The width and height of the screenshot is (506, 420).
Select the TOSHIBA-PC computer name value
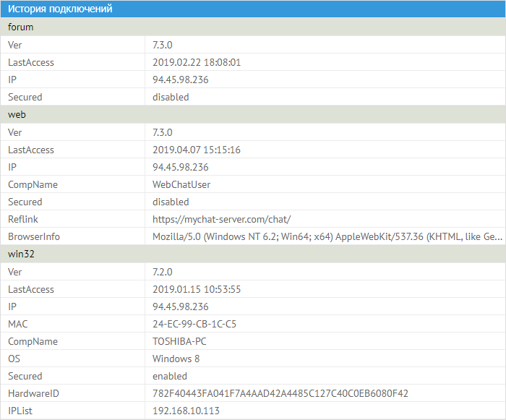(181, 341)
